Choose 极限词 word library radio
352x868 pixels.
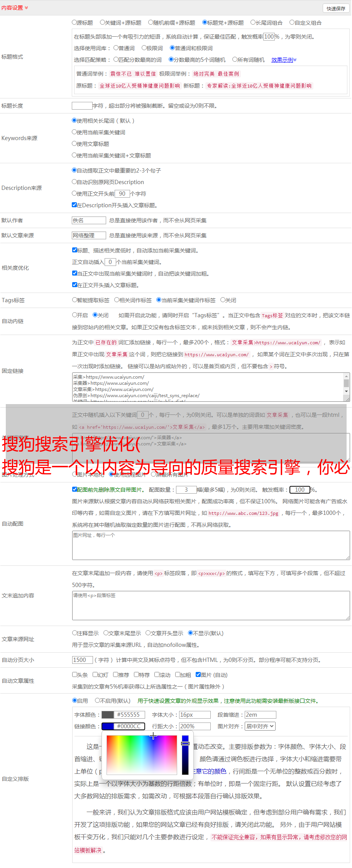pyautogui.click(x=144, y=48)
